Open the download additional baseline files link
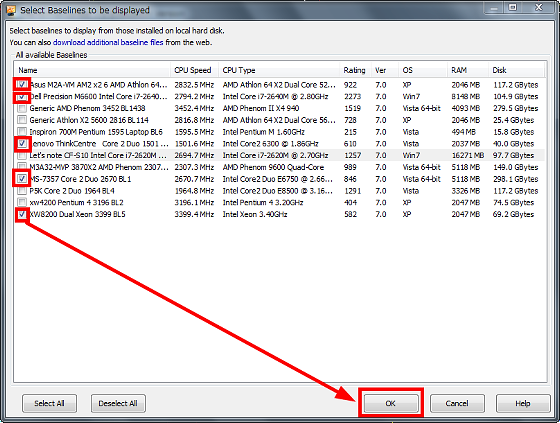Image resolution: width=560 pixels, height=423 pixels. tap(108, 42)
